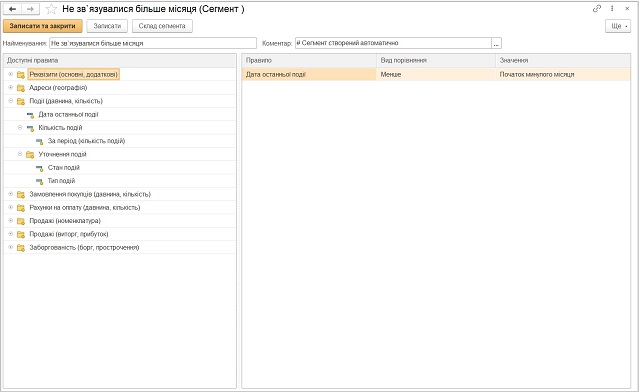This screenshot has width=640, height=392.
Task: Copy link using the chain icon
Action: pyautogui.click(x=597, y=9)
